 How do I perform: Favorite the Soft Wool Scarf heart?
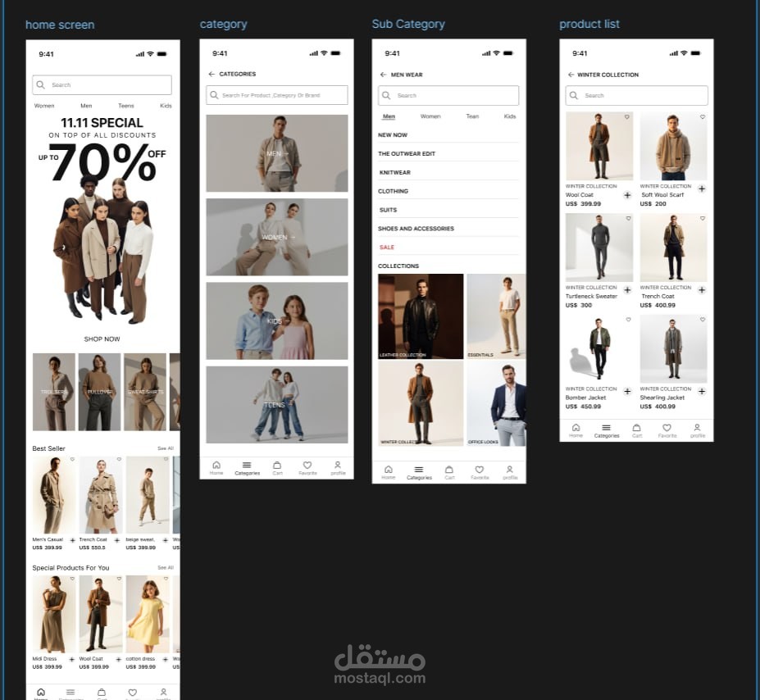coord(703,117)
